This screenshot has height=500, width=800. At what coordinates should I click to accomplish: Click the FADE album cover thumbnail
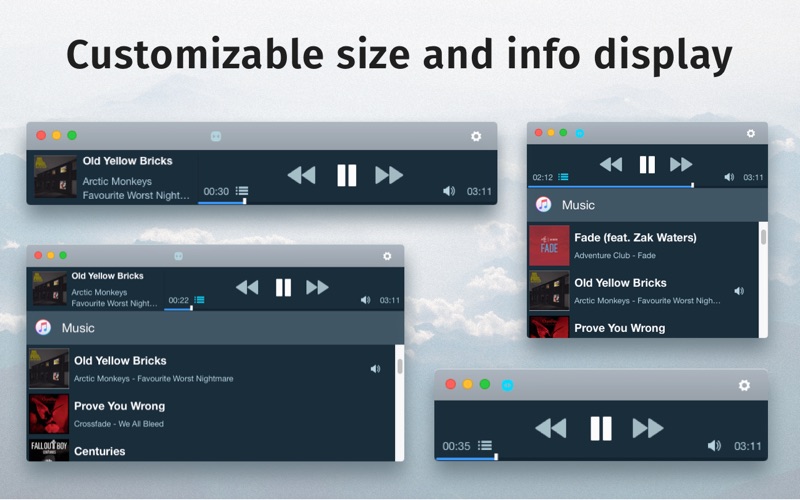[549, 245]
